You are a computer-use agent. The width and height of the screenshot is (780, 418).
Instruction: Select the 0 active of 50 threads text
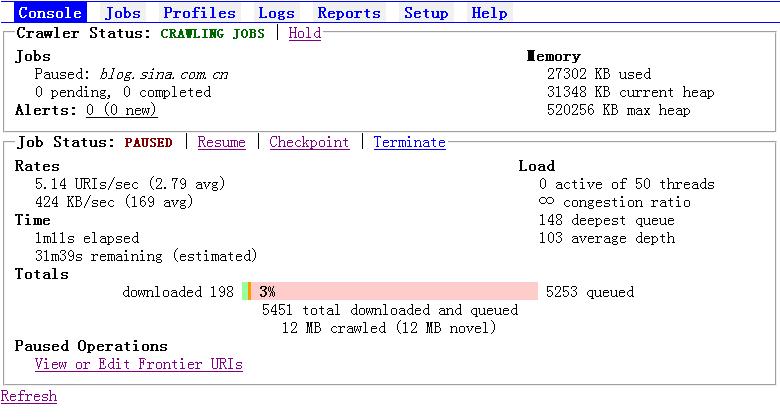click(626, 184)
